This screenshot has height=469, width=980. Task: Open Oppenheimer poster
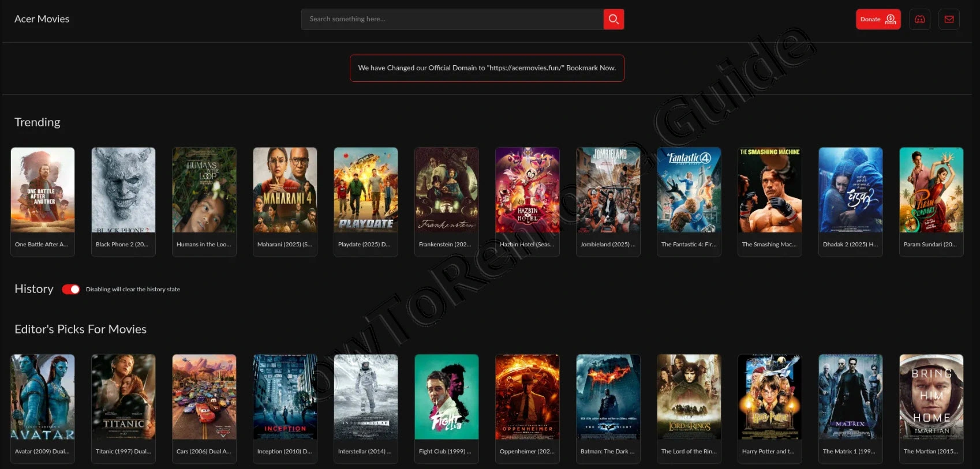(x=528, y=397)
